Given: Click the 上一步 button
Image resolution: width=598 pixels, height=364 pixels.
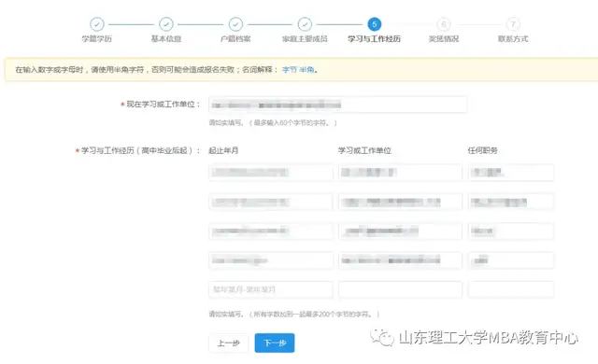Looking at the screenshot, I should pos(228,343).
